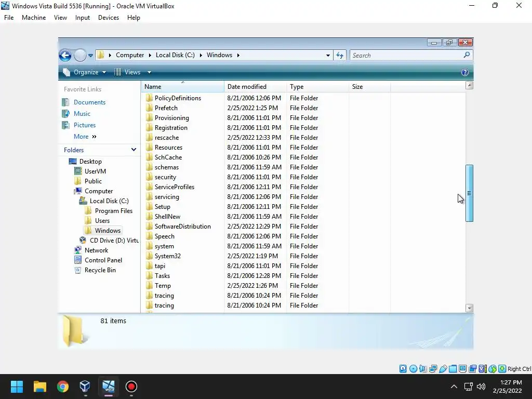This screenshot has height=399, width=532.
Task: Refresh the Windows folder view
Action: [x=340, y=55]
